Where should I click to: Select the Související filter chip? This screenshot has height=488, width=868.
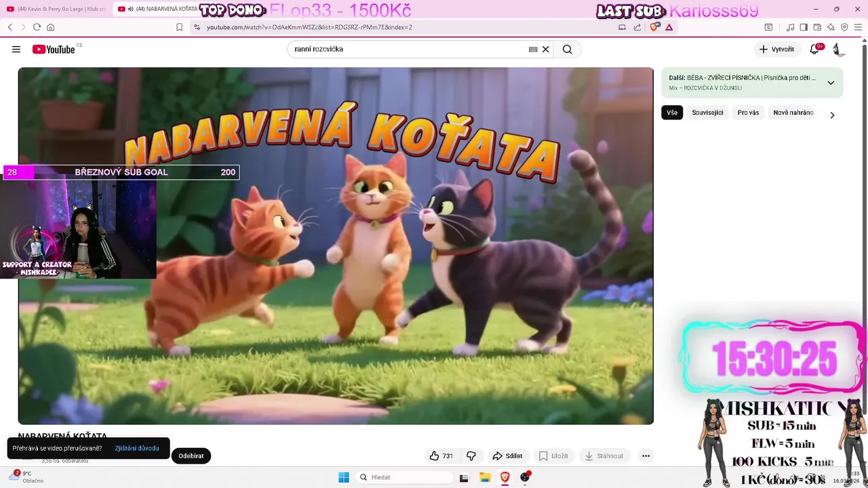point(707,113)
